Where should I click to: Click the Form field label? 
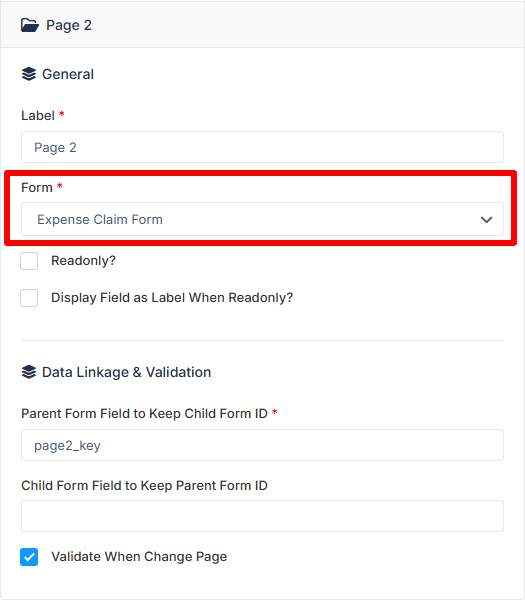[x=37, y=188]
